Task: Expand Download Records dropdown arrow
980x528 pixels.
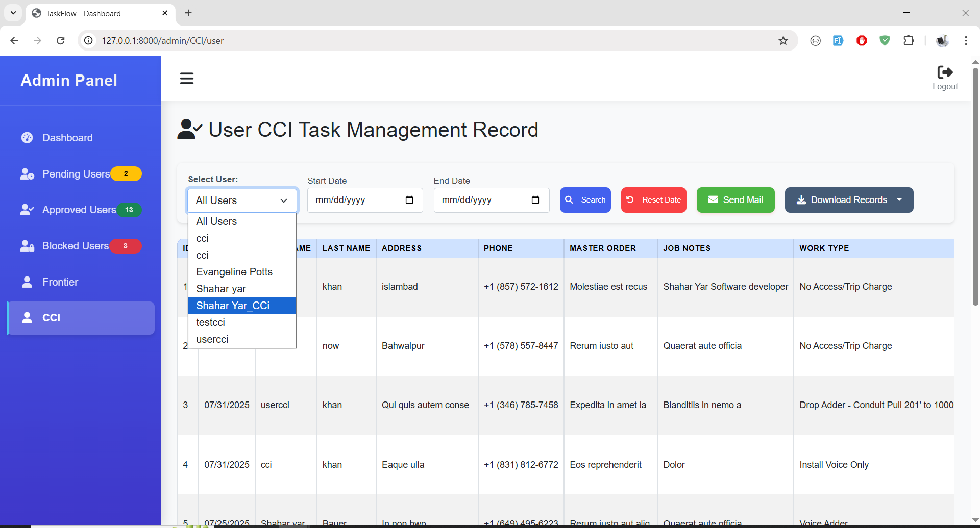Action: pyautogui.click(x=899, y=200)
